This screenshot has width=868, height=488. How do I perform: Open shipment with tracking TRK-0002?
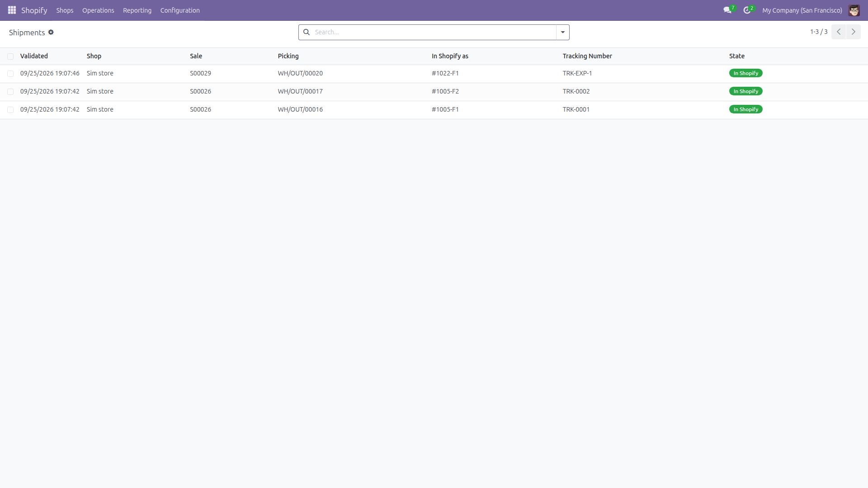pyautogui.click(x=576, y=91)
